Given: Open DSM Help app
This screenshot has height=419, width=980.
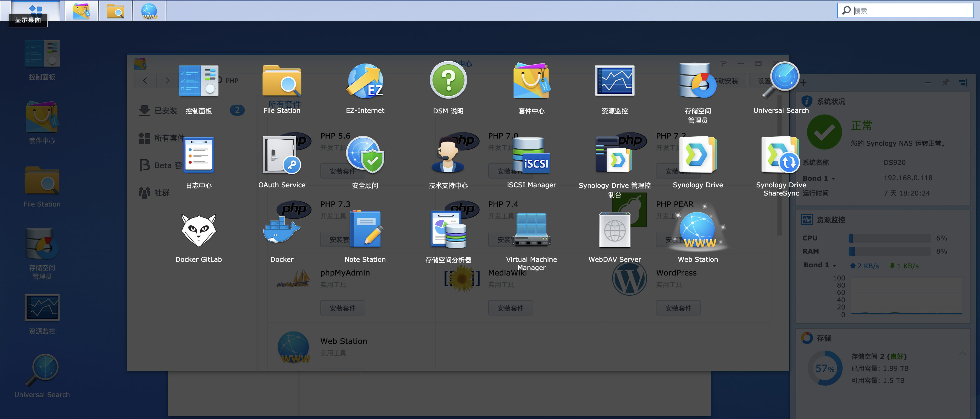Looking at the screenshot, I should point(448,80).
